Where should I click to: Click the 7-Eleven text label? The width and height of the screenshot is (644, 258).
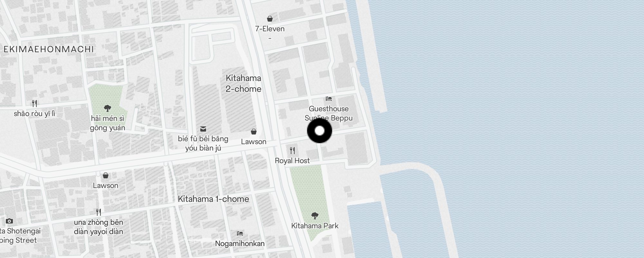270,29
